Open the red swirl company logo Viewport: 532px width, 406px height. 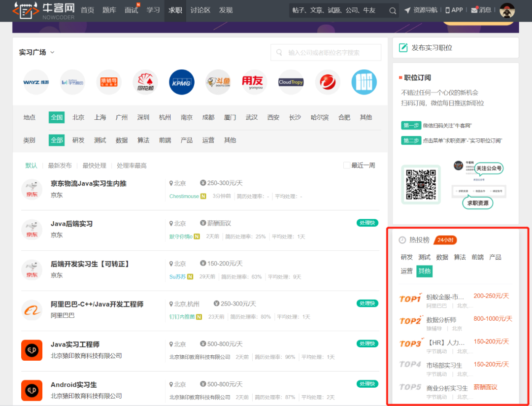pyautogui.click(x=328, y=82)
